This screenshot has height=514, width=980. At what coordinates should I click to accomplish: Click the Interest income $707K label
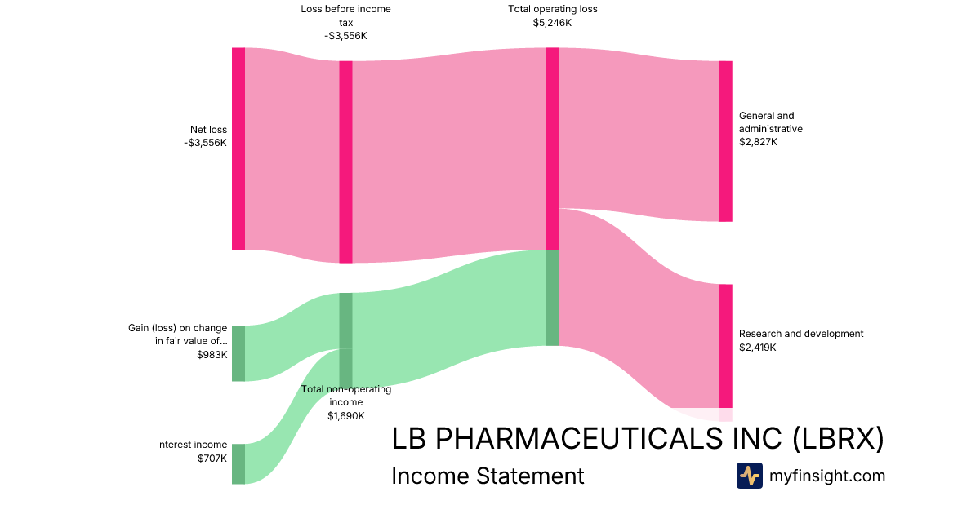coord(193,451)
